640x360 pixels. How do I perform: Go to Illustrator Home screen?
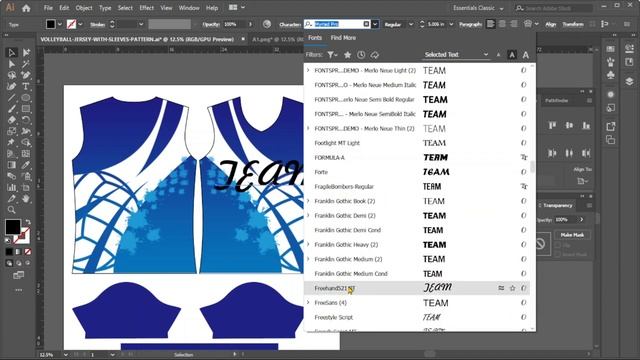point(26,8)
